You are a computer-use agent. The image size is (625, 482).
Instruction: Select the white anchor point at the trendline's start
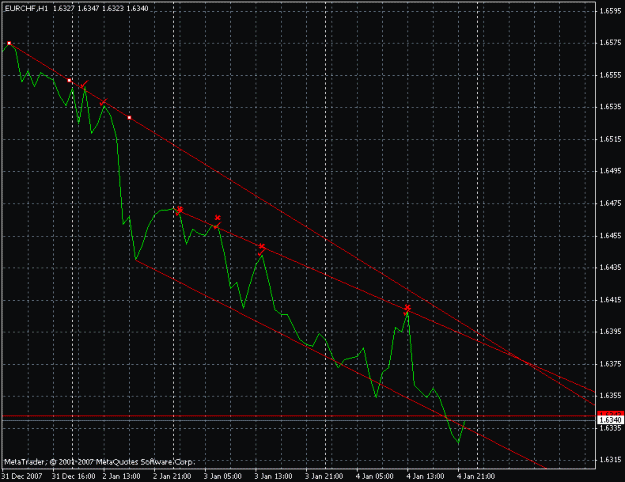(9, 43)
